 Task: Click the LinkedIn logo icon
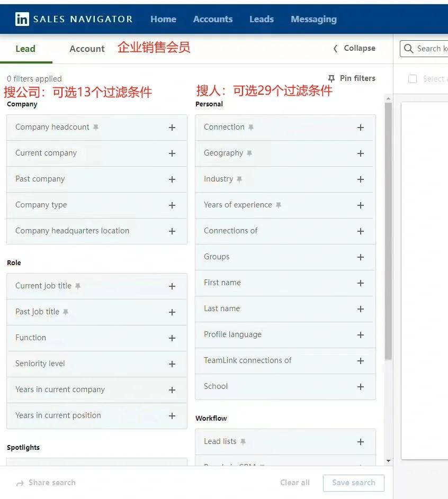22,19
